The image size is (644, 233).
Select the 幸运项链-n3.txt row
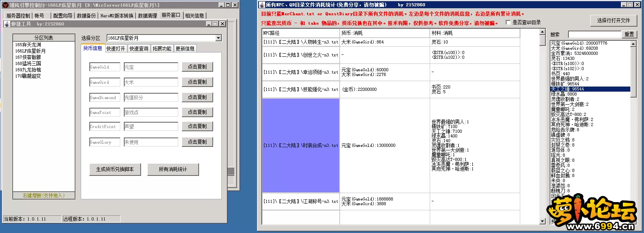301,72
